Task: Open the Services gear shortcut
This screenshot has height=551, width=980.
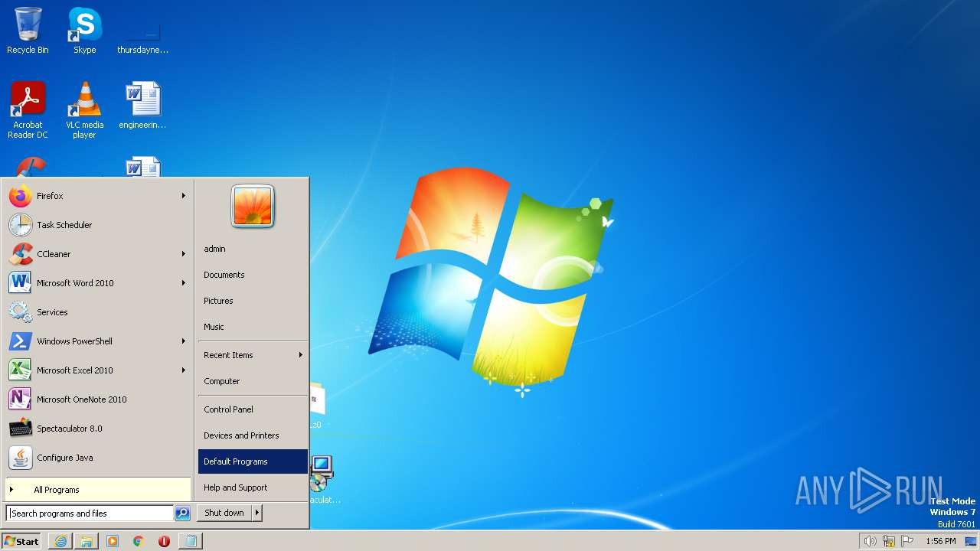Action: coord(97,312)
